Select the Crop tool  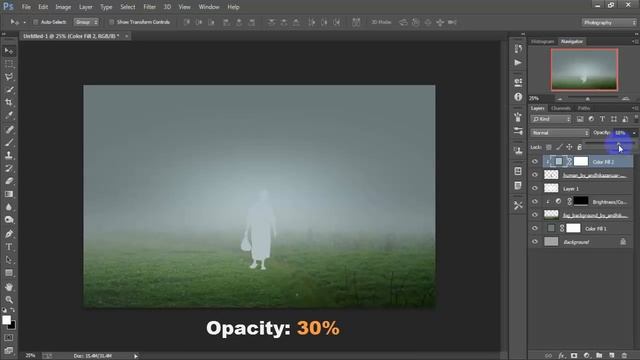9,102
